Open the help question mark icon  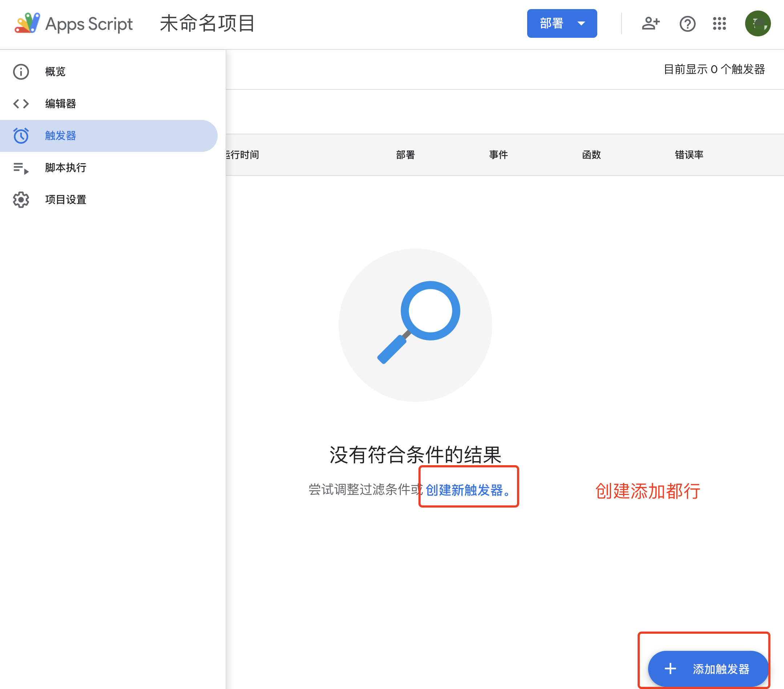(687, 24)
